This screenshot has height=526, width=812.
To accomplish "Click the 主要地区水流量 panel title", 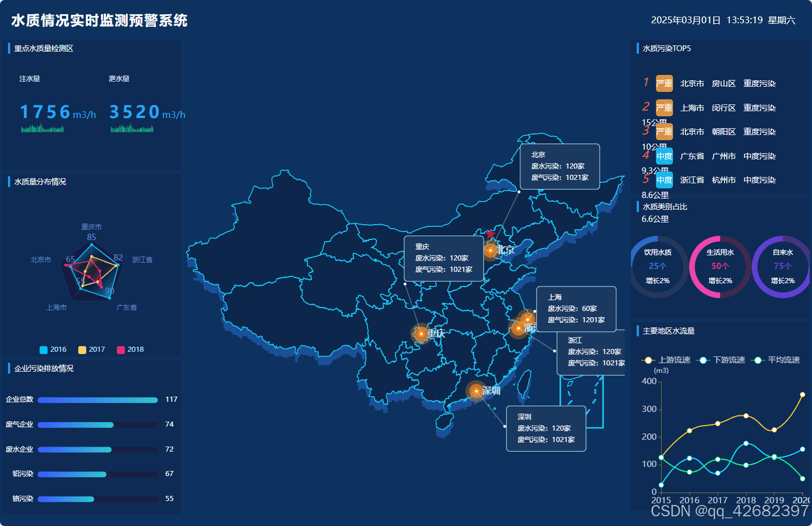I will 668,331.
